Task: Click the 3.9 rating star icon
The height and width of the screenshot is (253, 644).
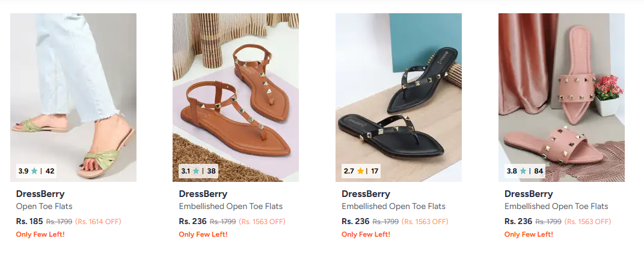Action: 34,171
